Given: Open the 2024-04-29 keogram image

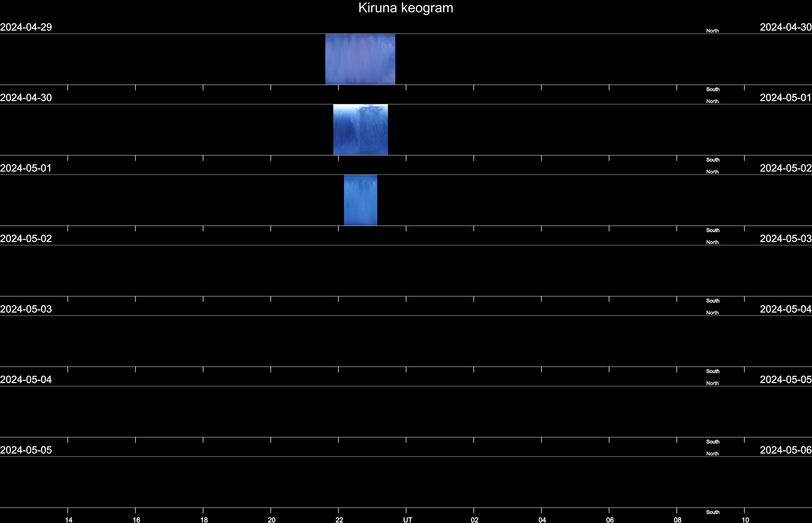Looking at the screenshot, I should [360, 59].
